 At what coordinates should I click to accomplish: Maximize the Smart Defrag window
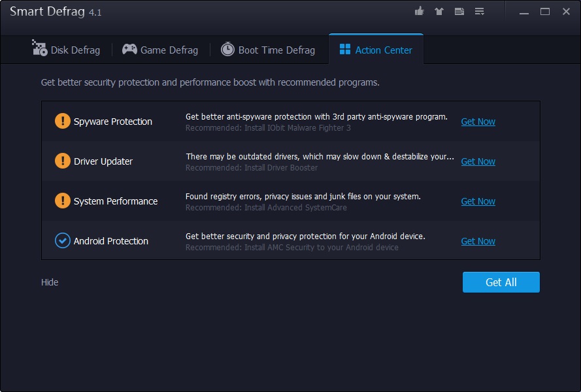(x=544, y=12)
